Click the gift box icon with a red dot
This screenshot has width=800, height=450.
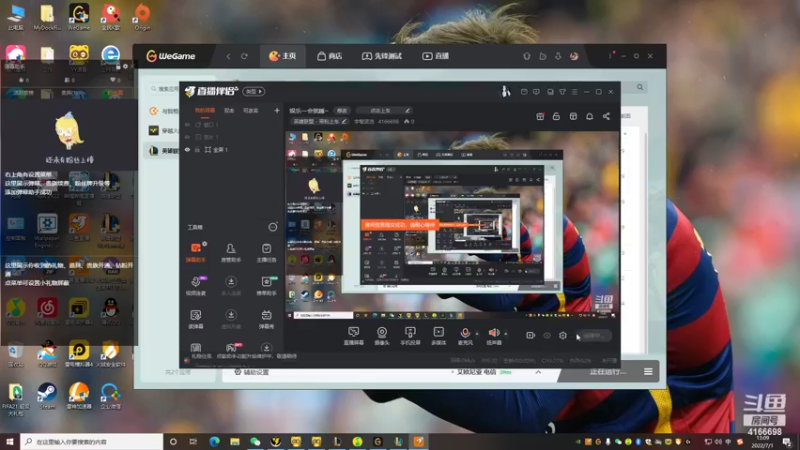tap(540, 116)
